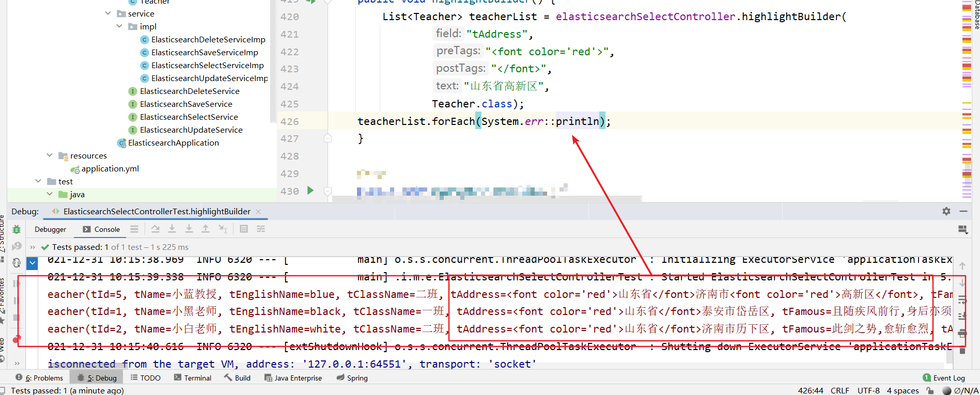The height and width of the screenshot is (395, 980).
Task: Click the Trace Current Stream Chain icon
Action: click(x=261, y=229)
